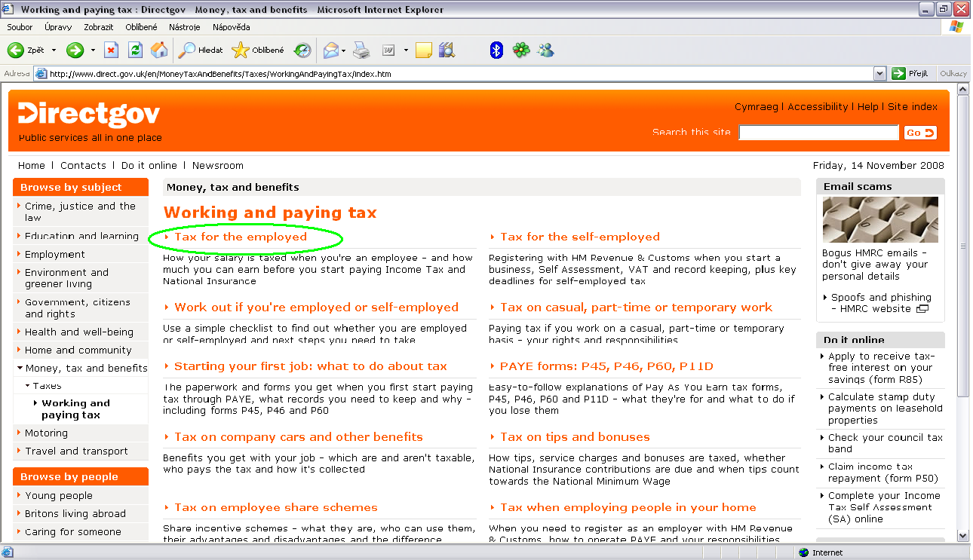Stop loading with the red X icon
Viewport: 973px width, 560px height.
pyautogui.click(x=111, y=50)
